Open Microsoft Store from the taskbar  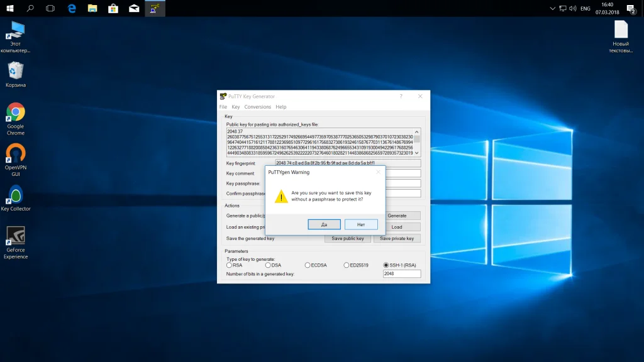[113, 8]
